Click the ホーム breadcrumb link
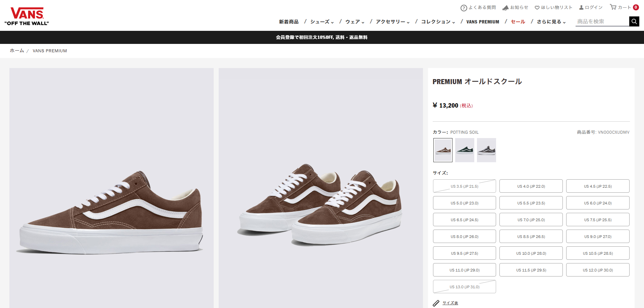The height and width of the screenshot is (308, 644). click(17, 51)
